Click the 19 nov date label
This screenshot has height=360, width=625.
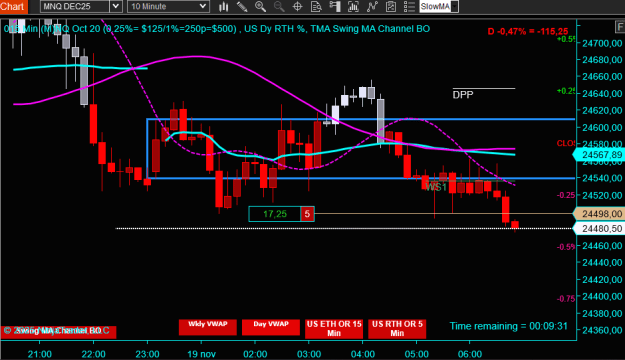201,354
